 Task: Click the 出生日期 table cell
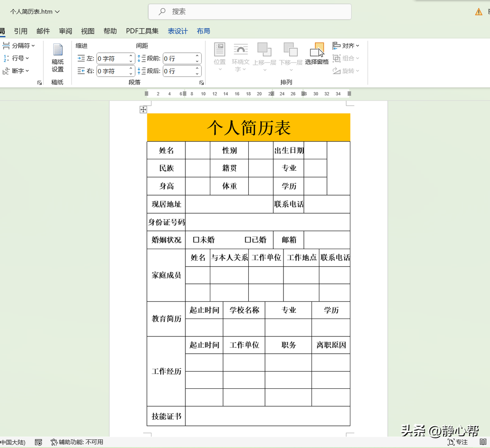coord(289,150)
